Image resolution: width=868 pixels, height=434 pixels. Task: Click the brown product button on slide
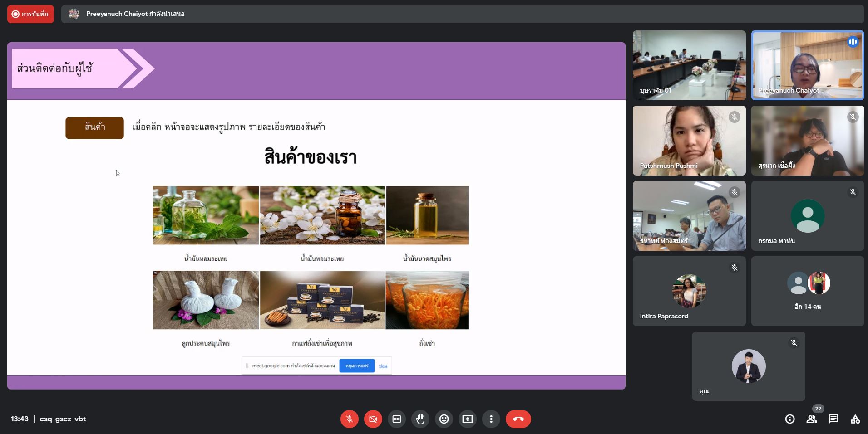[x=94, y=127]
